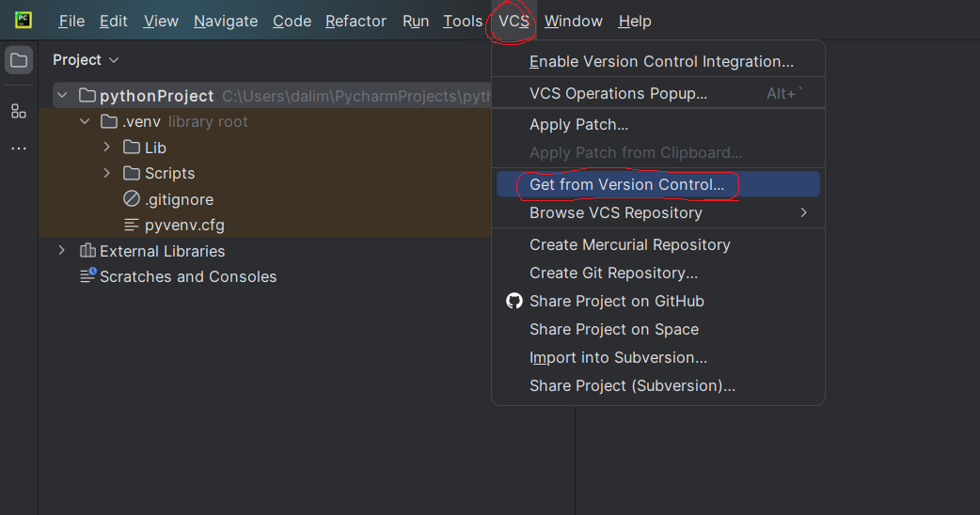Open the Refactor menu
This screenshot has height=515, width=980.
356,22
